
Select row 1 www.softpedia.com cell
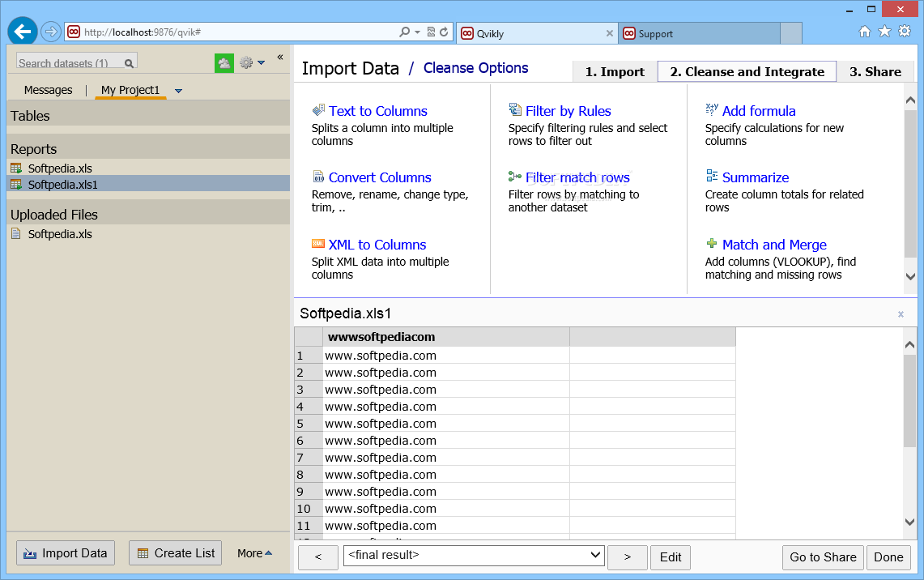coord(446,356)
